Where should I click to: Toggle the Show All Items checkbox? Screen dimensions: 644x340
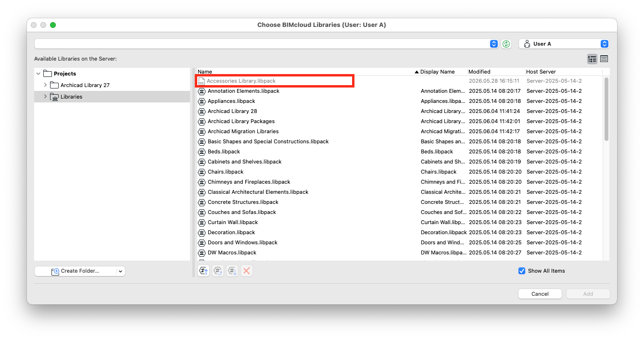(x=522, y=271)
